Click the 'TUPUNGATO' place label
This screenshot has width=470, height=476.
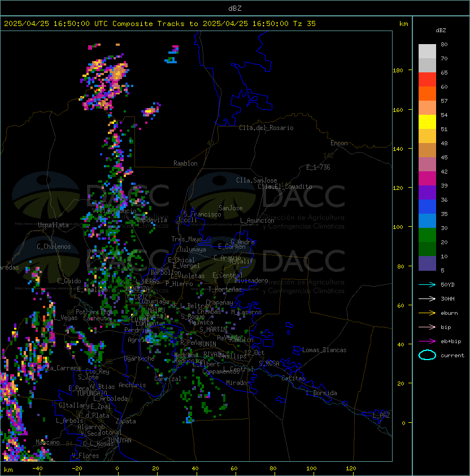(92, 393)
